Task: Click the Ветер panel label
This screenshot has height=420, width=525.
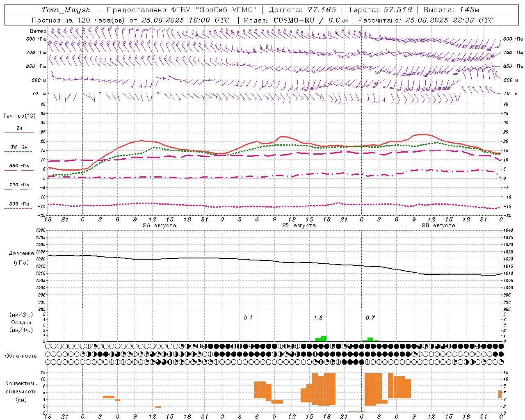Action: [x=38, y=31]
